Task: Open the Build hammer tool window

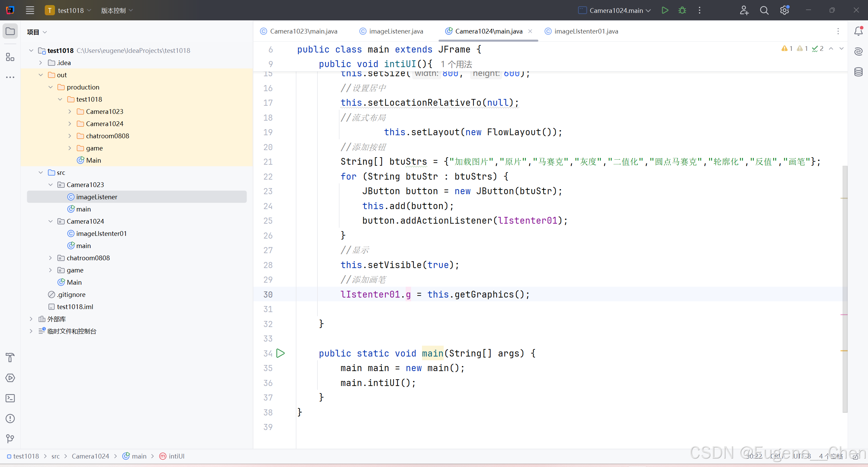Action: click(x=10, y=358)
